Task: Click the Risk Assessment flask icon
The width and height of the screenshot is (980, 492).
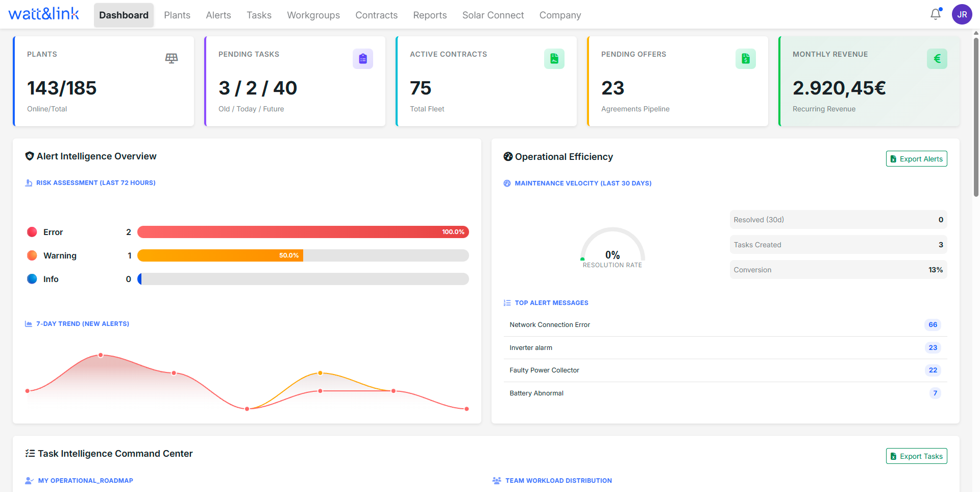Action: [x=29, y=182]
